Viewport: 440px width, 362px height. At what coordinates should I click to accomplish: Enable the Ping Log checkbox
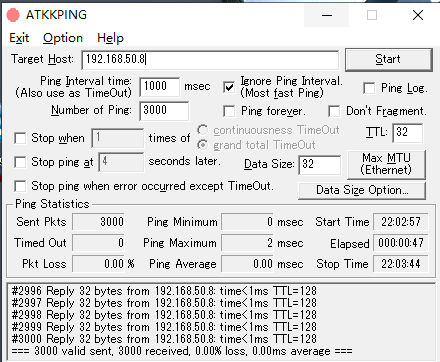coord(369,88)
